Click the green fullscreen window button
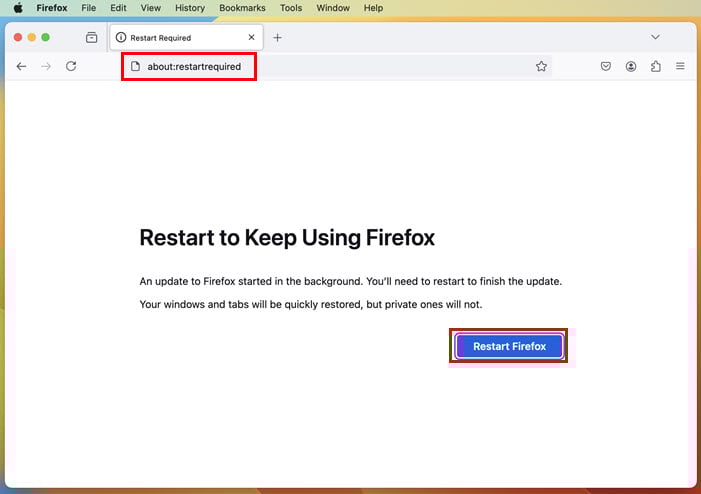701x494 pixels. [46, 38]
